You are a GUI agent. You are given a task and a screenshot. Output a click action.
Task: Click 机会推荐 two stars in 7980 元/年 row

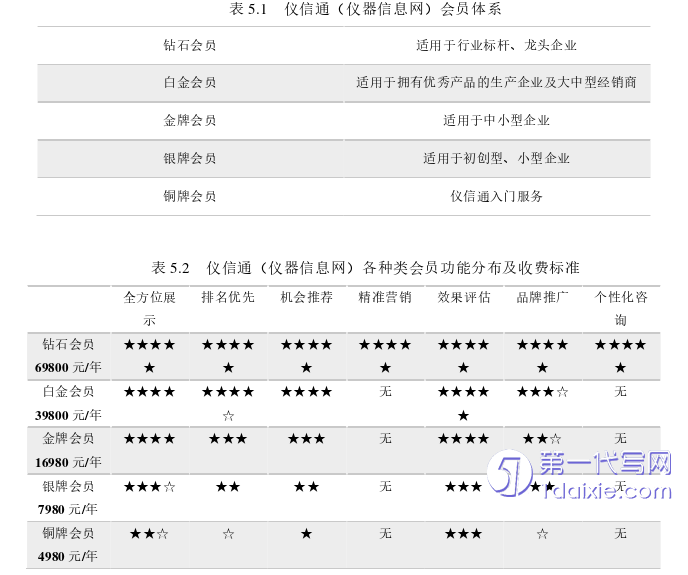tap(306, 486)
